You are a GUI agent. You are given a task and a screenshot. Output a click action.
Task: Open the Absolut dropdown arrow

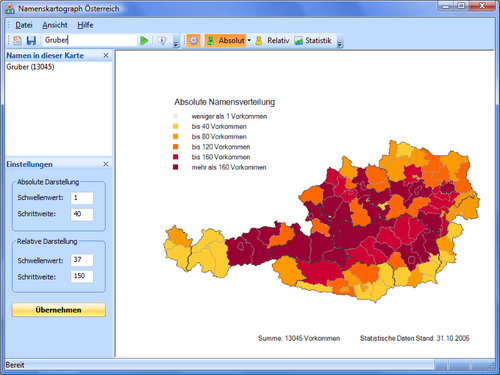249,41
